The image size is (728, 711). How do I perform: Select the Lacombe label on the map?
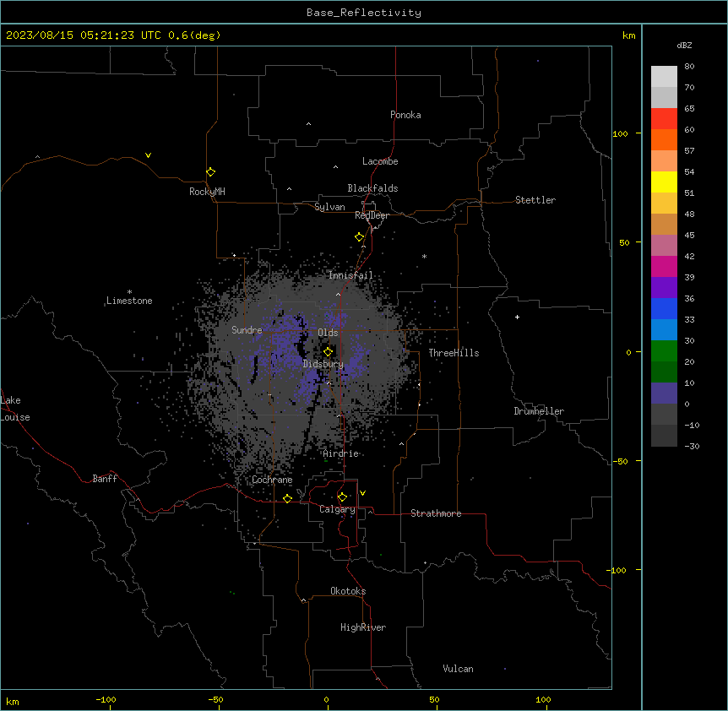coord(380,161)
